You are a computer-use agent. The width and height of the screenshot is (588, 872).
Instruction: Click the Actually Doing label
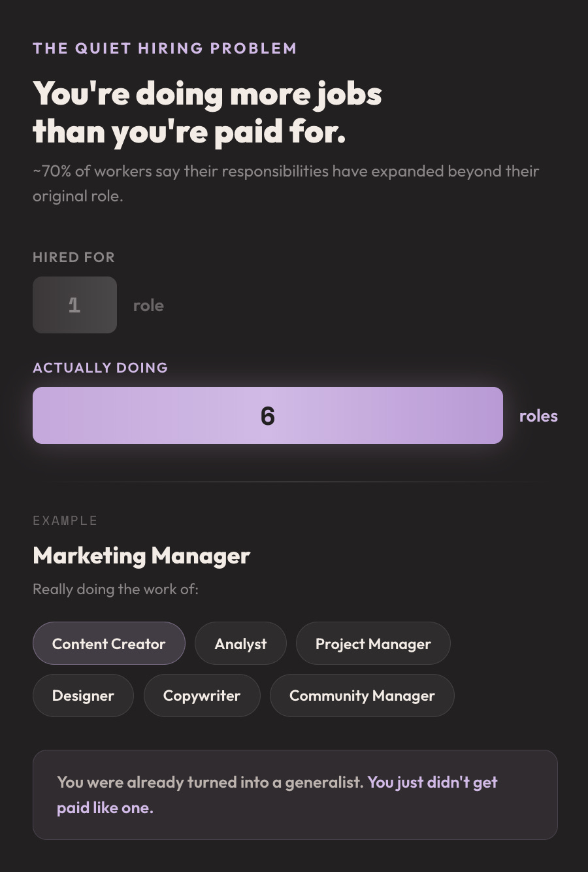tap(101, 367)
